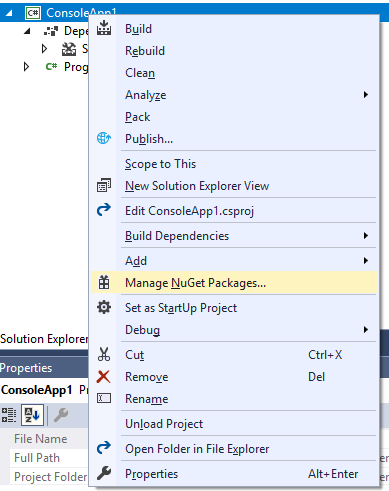Click the Cut scissors icon
The height and width of the screenshot is (491, 389).
104,354
